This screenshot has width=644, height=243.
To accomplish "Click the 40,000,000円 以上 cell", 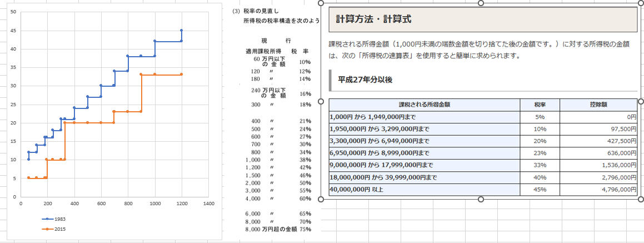I will click(x=425, y=190).
